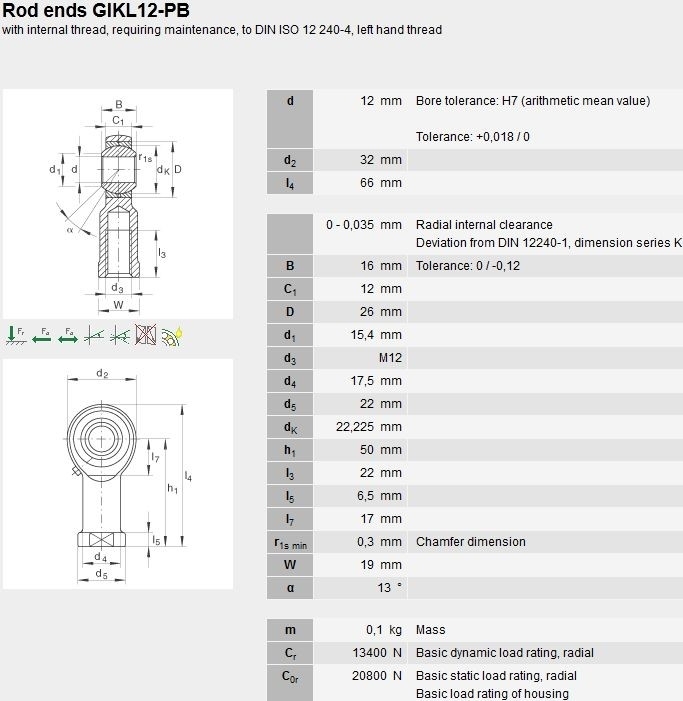
Task: Click the static angular misalignment icon
Action: coord(94,335)
